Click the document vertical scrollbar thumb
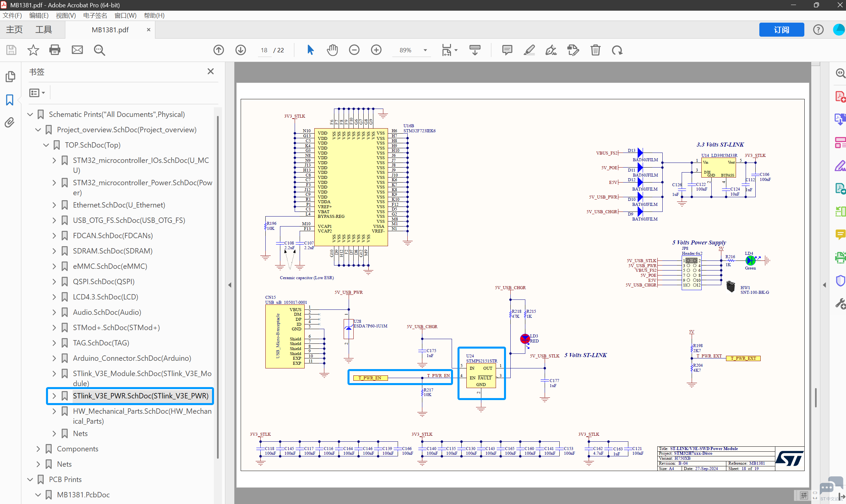Viewport: 846px width, 504px height. pyautogui.click(x=815, y=397)
